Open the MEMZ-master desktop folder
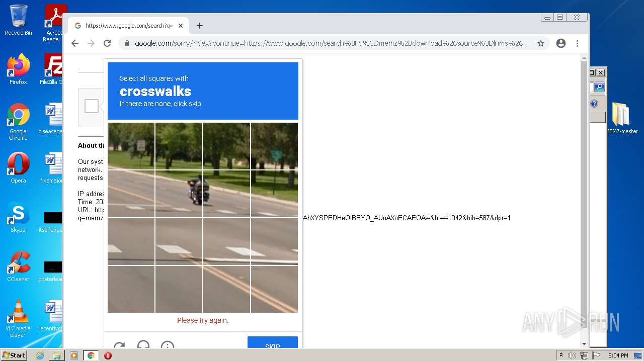The height and width of the screenshot is (362, 644). pyautogui.click(x=621, y=118)
